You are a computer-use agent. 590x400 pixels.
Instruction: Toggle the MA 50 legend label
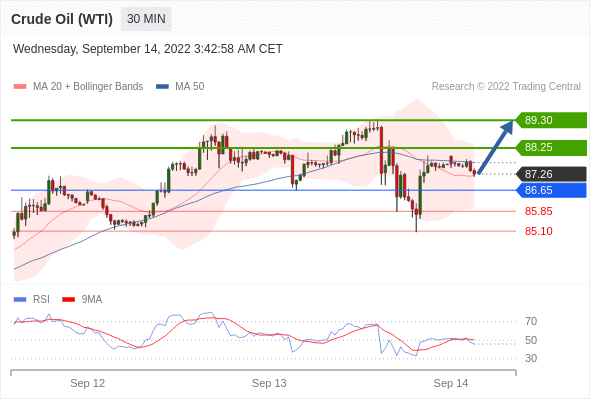[x=190, y=87]
